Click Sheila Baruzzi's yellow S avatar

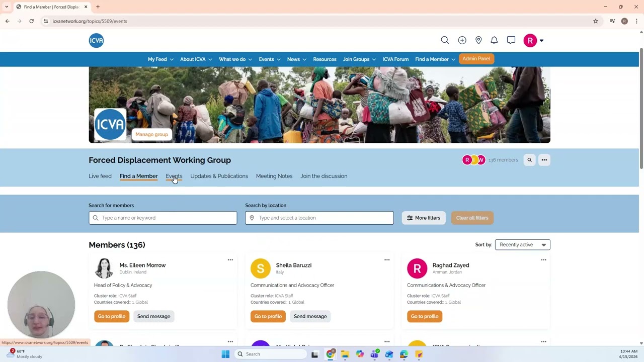pos(261,268)
